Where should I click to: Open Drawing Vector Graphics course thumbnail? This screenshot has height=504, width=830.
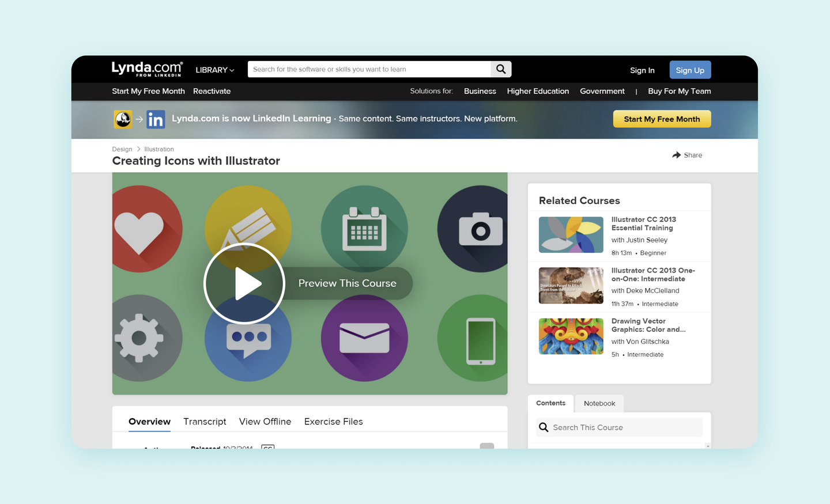(571, 336)
